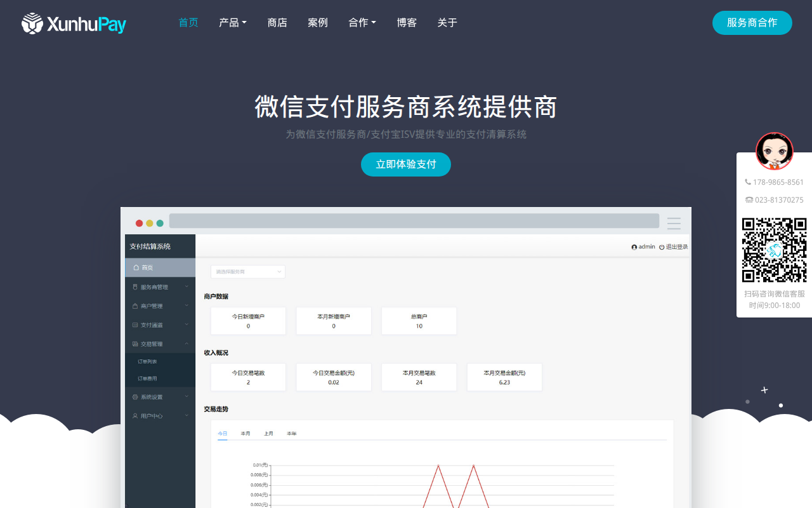
Task: Click the telephone icon beside 023-81370275
Action: [749, 200]
